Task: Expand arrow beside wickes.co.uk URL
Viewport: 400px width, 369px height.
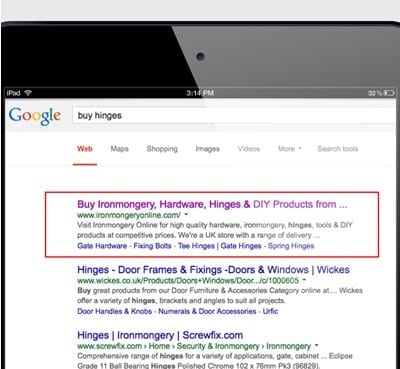Action: (304, 280)
